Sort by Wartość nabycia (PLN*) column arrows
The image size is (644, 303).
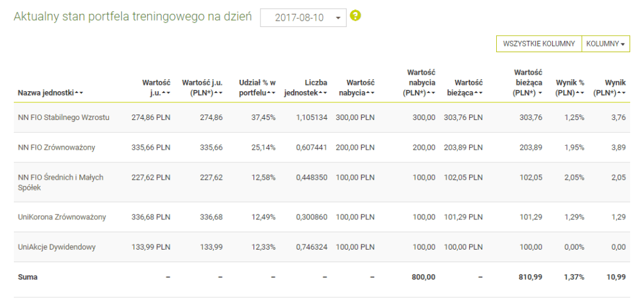coord(431,93)
